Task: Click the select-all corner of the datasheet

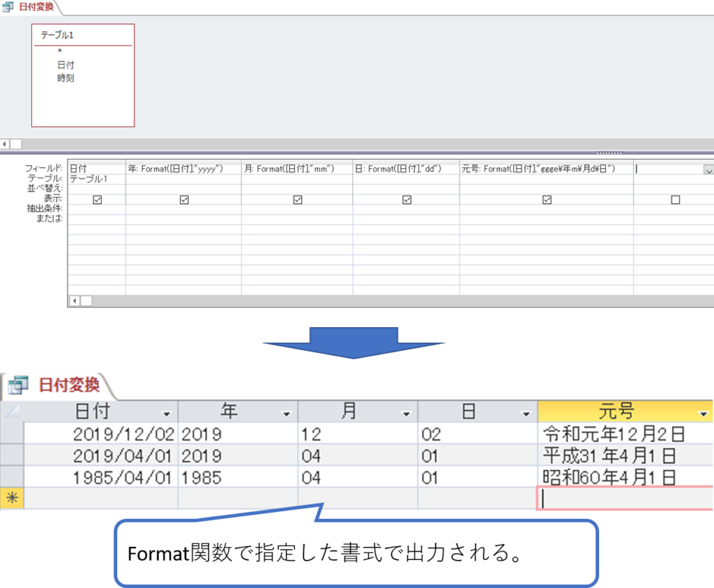Action: pos(12,412)
